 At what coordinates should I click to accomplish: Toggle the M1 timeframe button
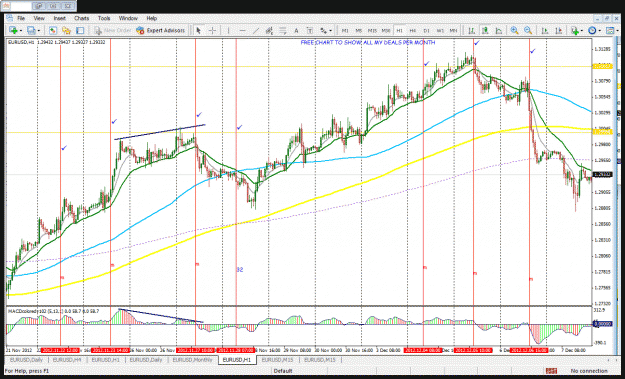pos(345,30)
